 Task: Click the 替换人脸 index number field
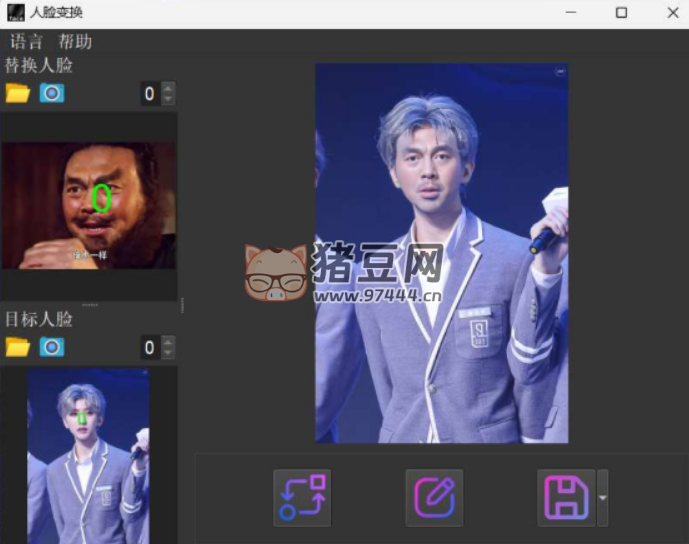(150, 94)
